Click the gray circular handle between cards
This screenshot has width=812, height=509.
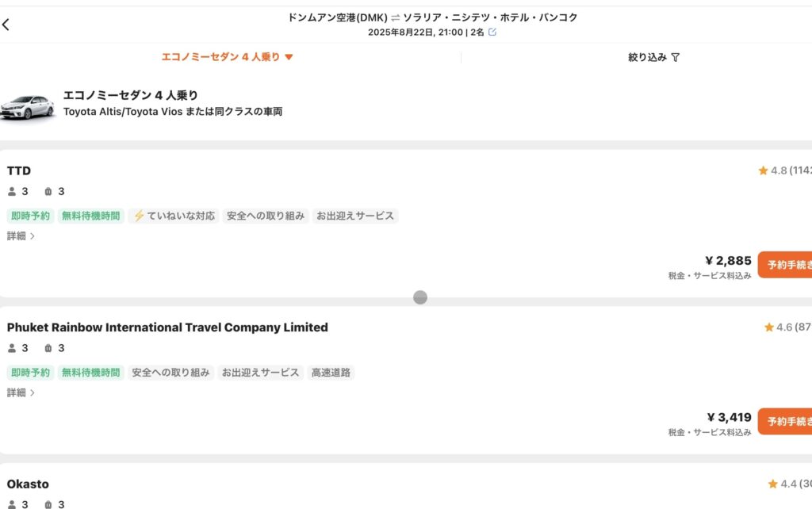pyautogui.click(x=420, y=297)
